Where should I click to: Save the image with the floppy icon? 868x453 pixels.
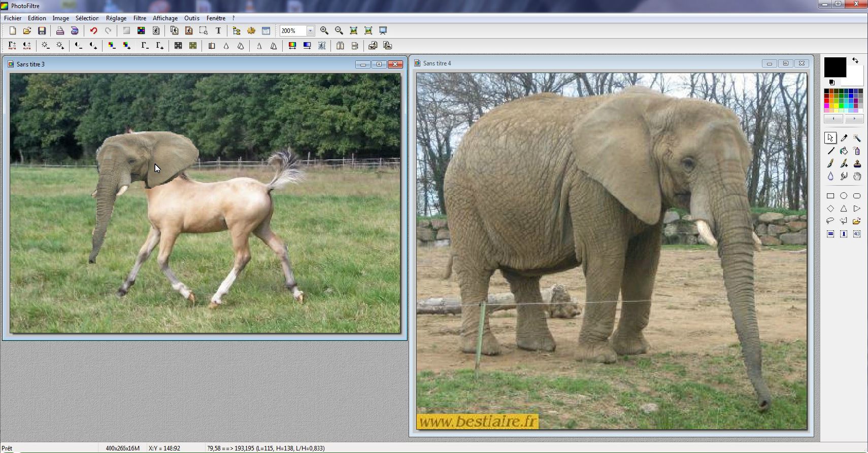click(42, 31)
